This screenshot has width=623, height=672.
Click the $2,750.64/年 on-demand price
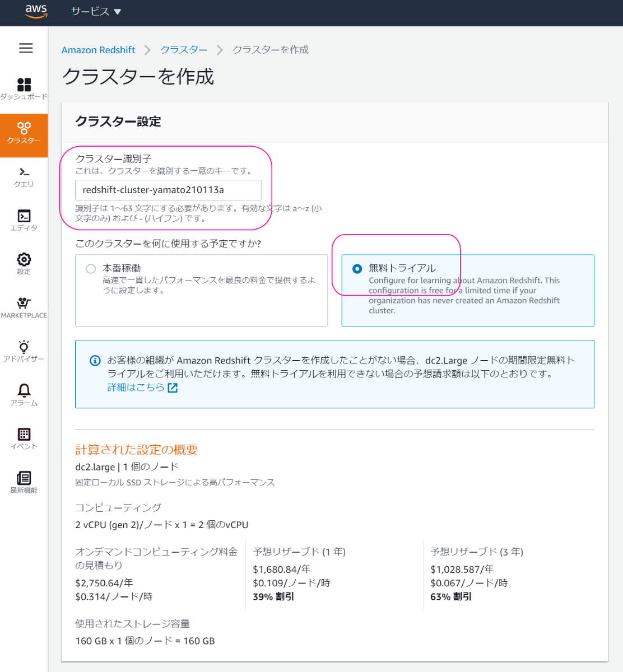click(104, 583)
